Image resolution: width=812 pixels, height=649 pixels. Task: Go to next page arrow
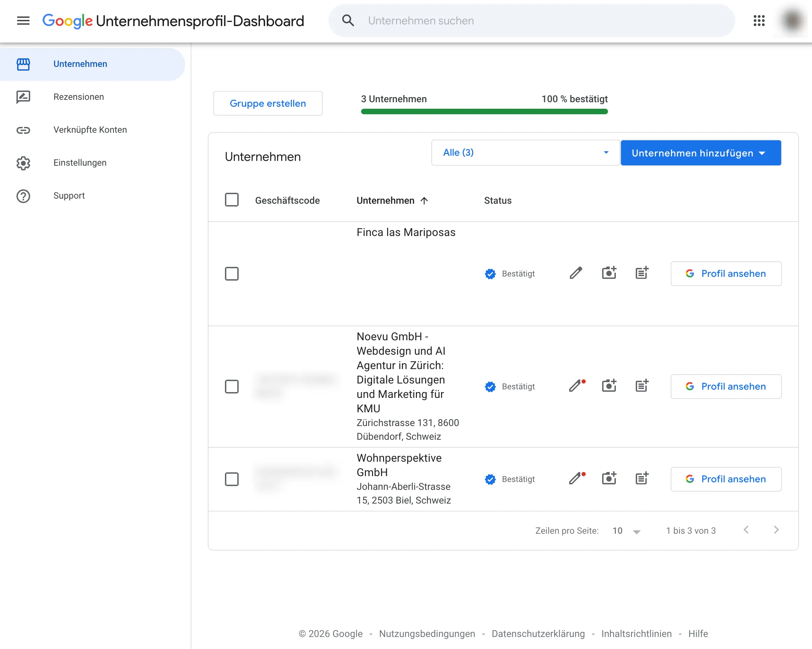[776, 530]
